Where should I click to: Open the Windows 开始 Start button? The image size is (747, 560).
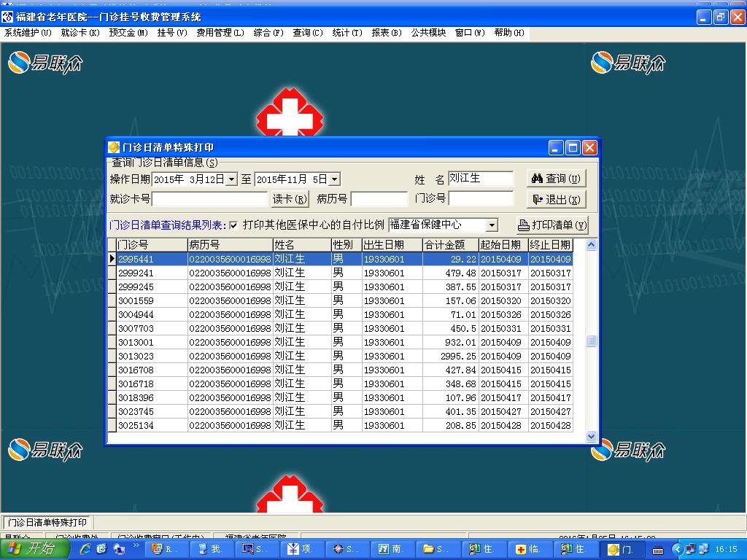(34, 549)
